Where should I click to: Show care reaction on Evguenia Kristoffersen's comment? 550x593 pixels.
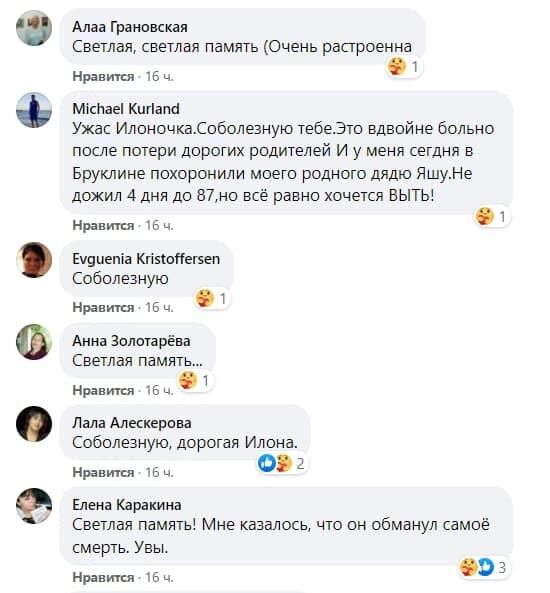click(x=205, y=299)
